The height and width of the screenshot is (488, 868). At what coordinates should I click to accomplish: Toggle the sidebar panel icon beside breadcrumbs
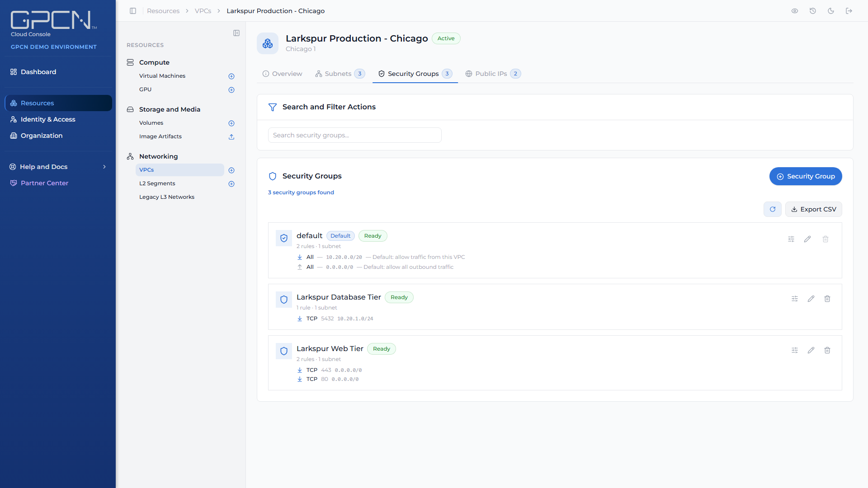[133, 11]
